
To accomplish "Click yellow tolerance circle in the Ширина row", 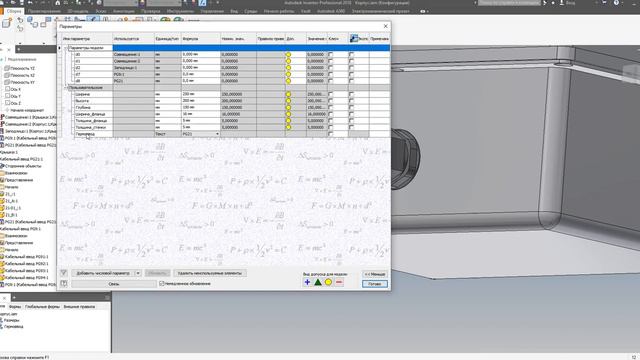I will point(288,94).
